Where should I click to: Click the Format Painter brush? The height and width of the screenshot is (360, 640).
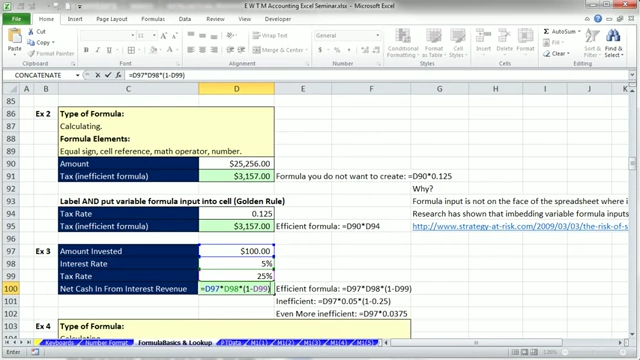31,53
